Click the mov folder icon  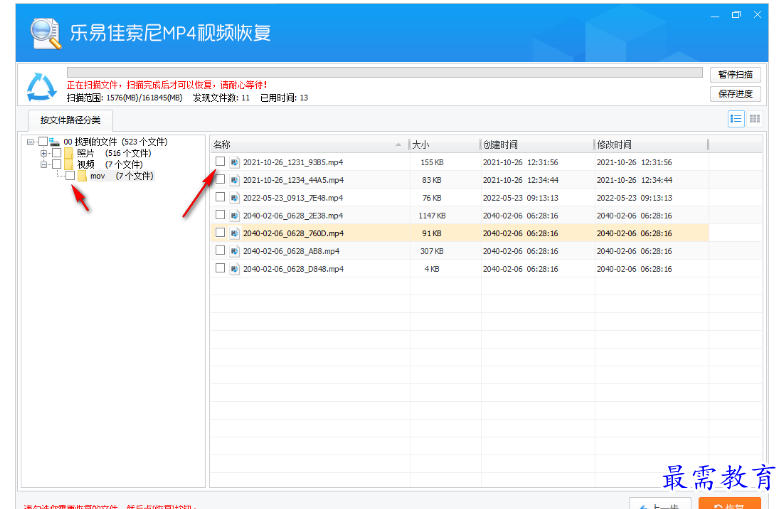(82, 176)
